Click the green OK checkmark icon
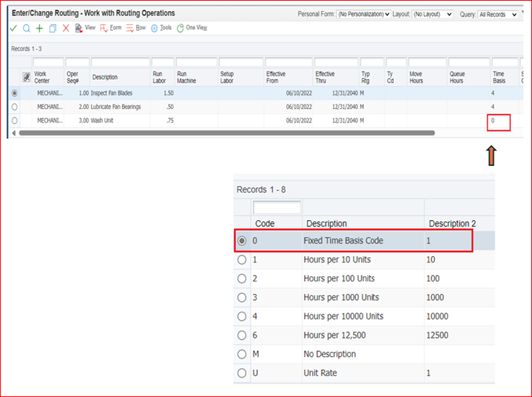This screenshot has width=532, height=397. (13, 29)
